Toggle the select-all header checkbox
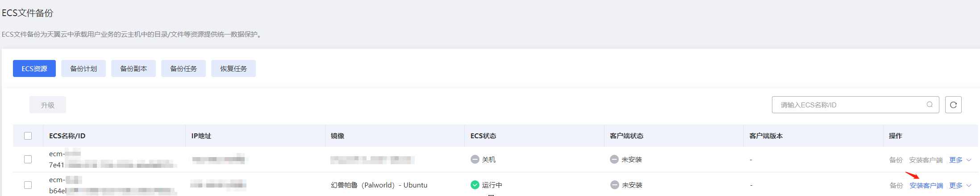Viewport: 980px width, 196px height. tap(28, 136)
